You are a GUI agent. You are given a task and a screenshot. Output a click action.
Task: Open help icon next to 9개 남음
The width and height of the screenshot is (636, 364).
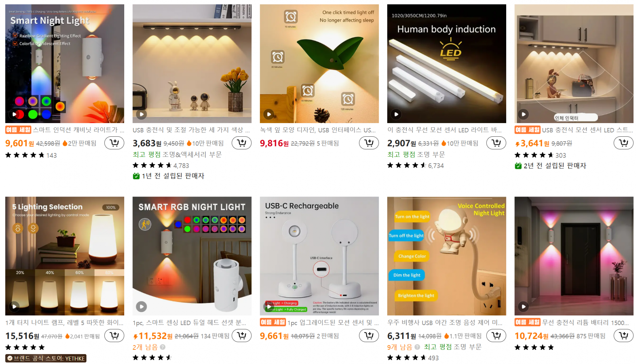point(417,347)
